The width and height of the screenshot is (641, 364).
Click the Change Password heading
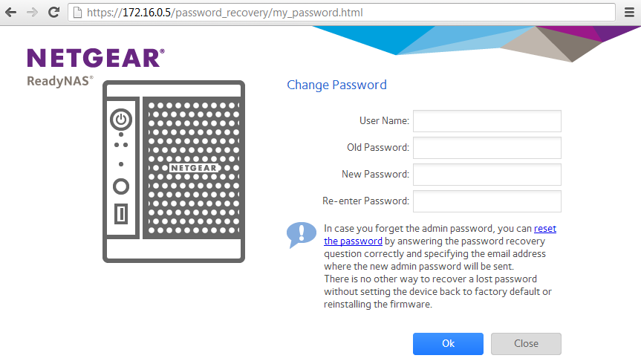pyautogui.click(x=336, y=85)
